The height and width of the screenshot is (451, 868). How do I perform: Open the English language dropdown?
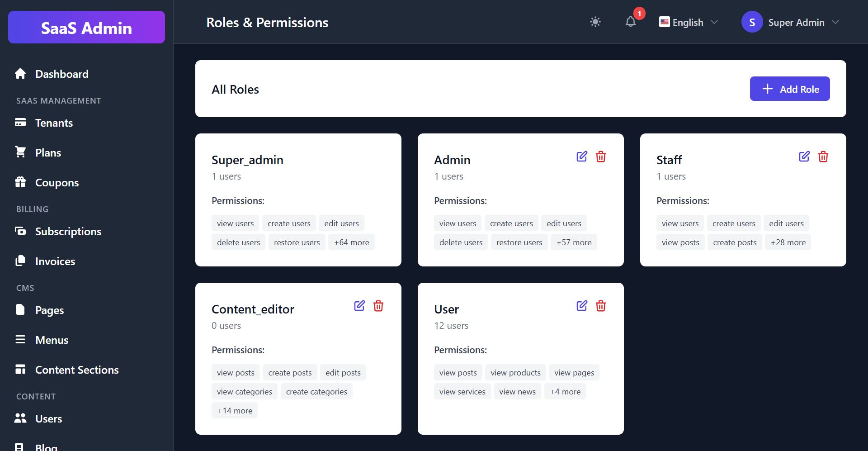(689, 22)
